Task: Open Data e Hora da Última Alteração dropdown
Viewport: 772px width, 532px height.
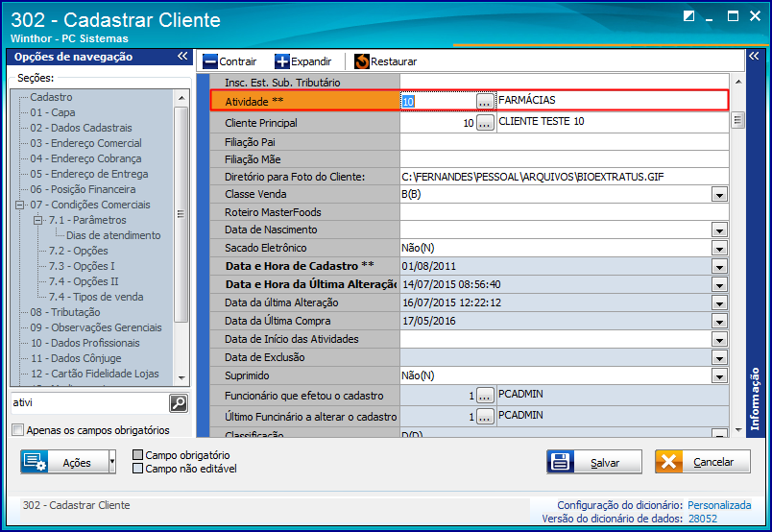Action: tap(719, 284)
